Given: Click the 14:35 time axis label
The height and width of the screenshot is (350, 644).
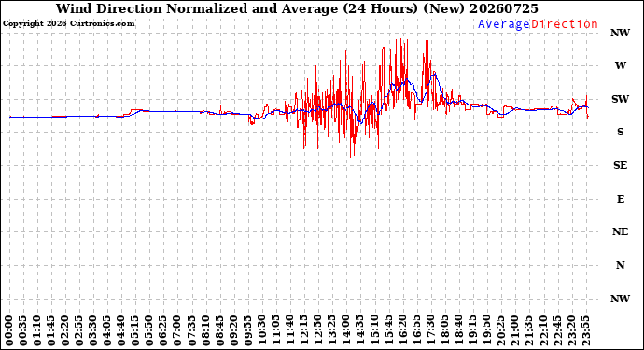Looking at the screenshot, I should (360, 330).
